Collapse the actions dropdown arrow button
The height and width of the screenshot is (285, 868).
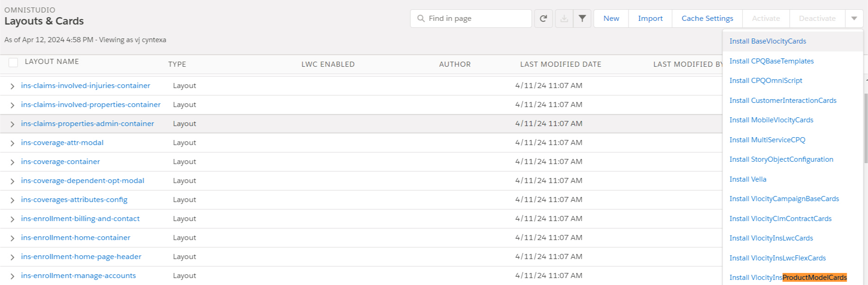854,19
